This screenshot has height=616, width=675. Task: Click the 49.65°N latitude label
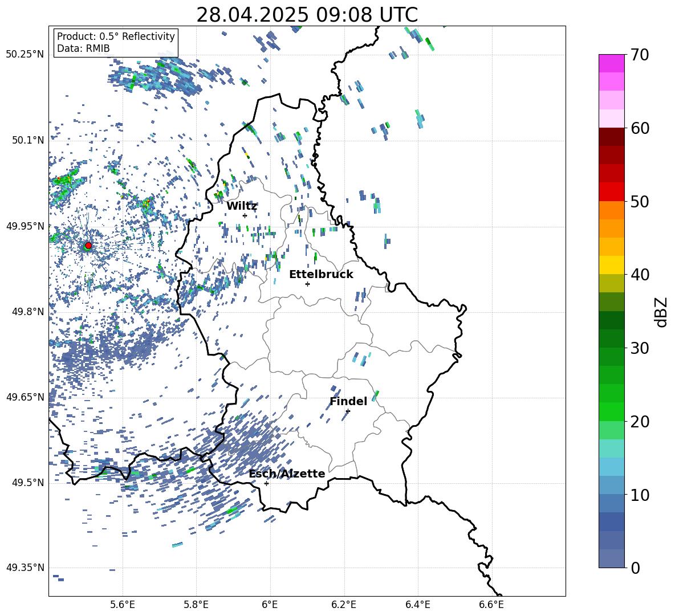(x=25, y=397)
